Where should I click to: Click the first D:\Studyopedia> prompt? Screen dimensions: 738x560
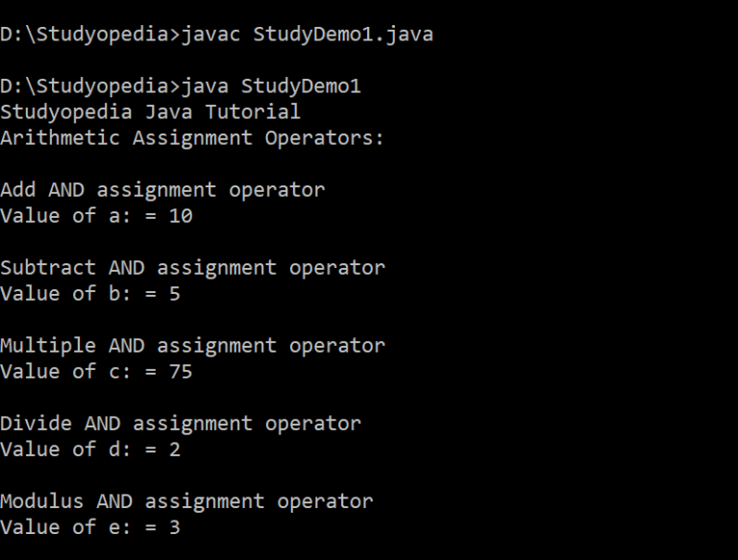[x=90, y=35]
